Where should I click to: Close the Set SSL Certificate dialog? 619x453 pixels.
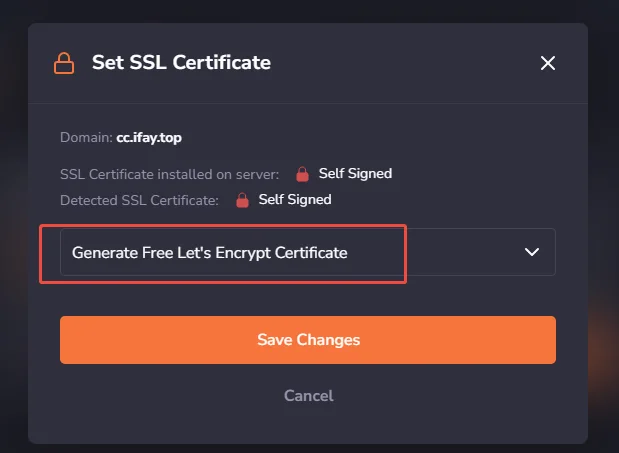click(x=548, y=63)
